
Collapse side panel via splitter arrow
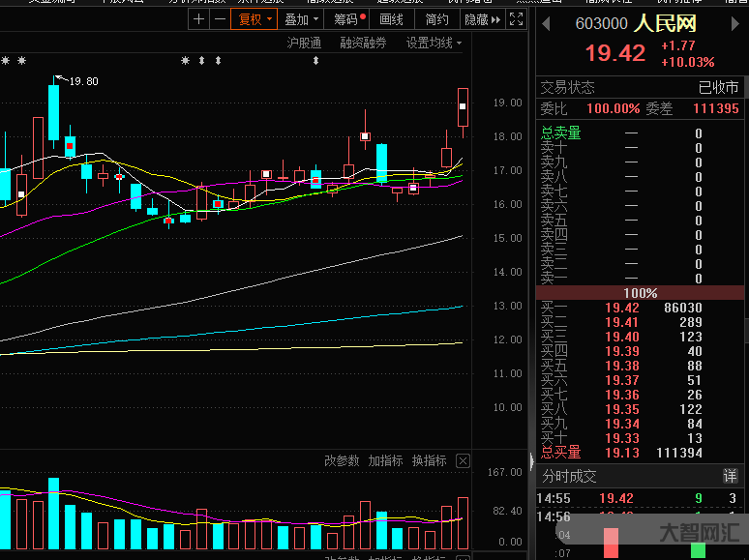tap(531, 462)
